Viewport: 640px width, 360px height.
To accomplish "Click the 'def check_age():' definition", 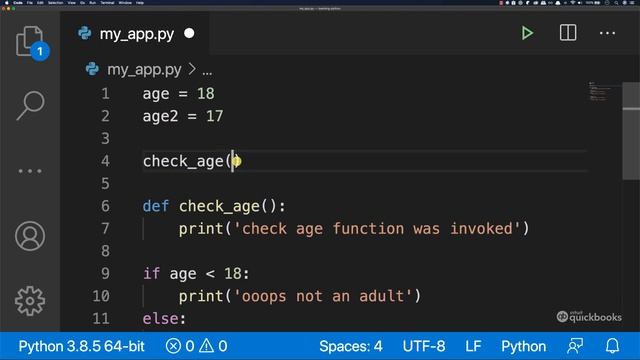I will click(x=214, y=206).
